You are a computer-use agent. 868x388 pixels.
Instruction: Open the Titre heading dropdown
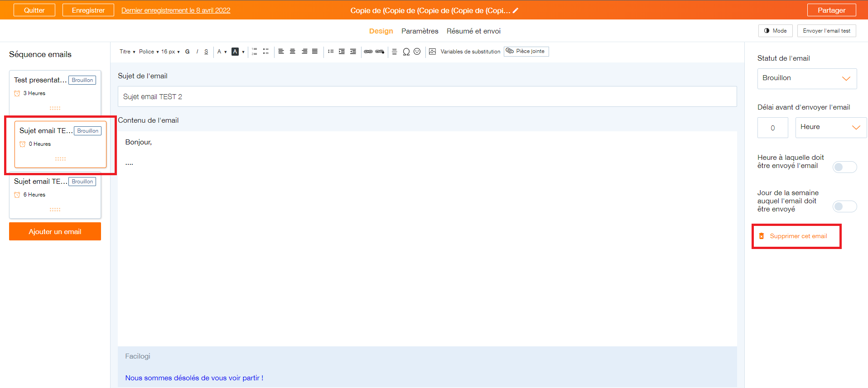[x=127, y=52]
